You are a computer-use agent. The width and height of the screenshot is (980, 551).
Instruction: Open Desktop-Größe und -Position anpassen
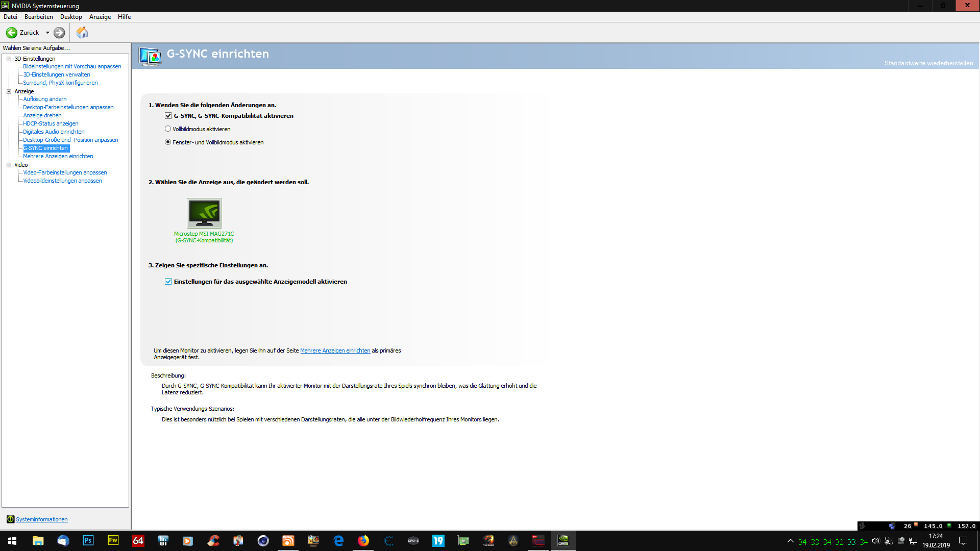[70, 140]
